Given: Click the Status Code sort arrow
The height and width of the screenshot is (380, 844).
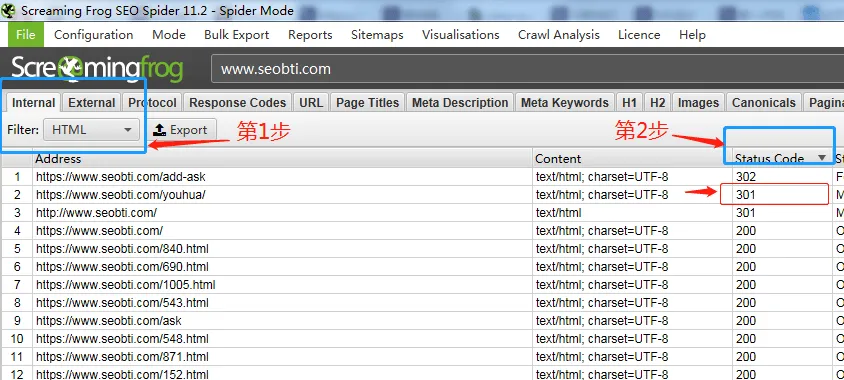Looking at the screenshot, I should 821,158.
